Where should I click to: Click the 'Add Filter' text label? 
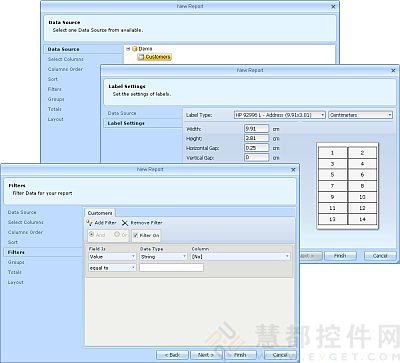pos(105,223)
